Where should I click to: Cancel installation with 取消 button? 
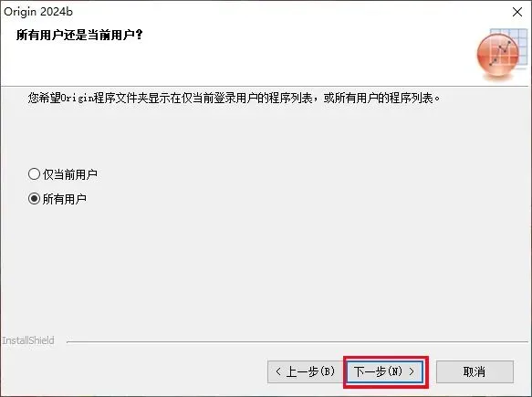coord(475,371)
